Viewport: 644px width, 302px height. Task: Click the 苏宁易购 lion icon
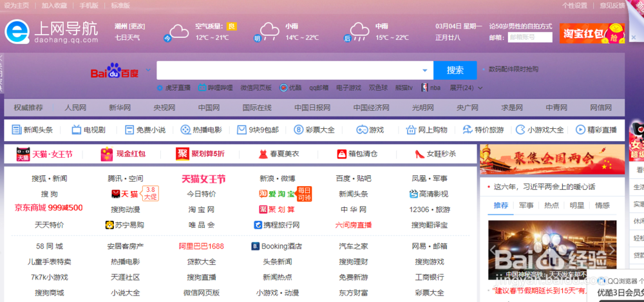pos(109,225)
